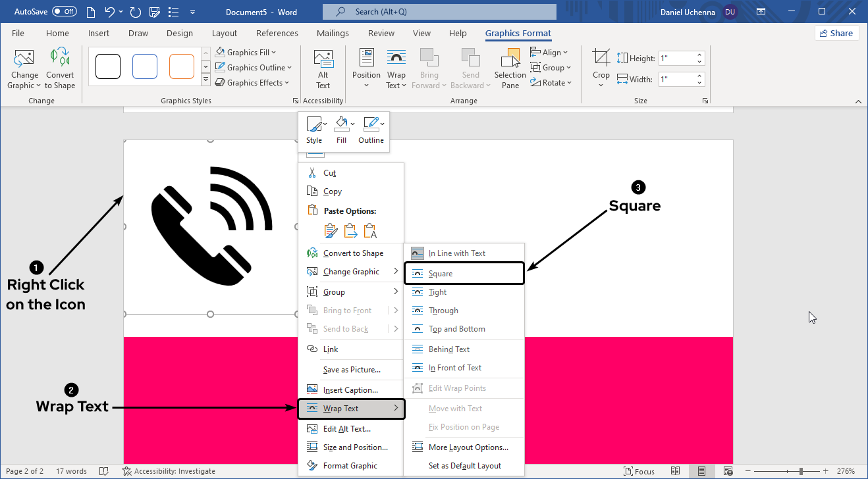Screen dimensions: 868x479
Task: Click the Alt Text icon in ribbon
Action: tap(323, 68)
